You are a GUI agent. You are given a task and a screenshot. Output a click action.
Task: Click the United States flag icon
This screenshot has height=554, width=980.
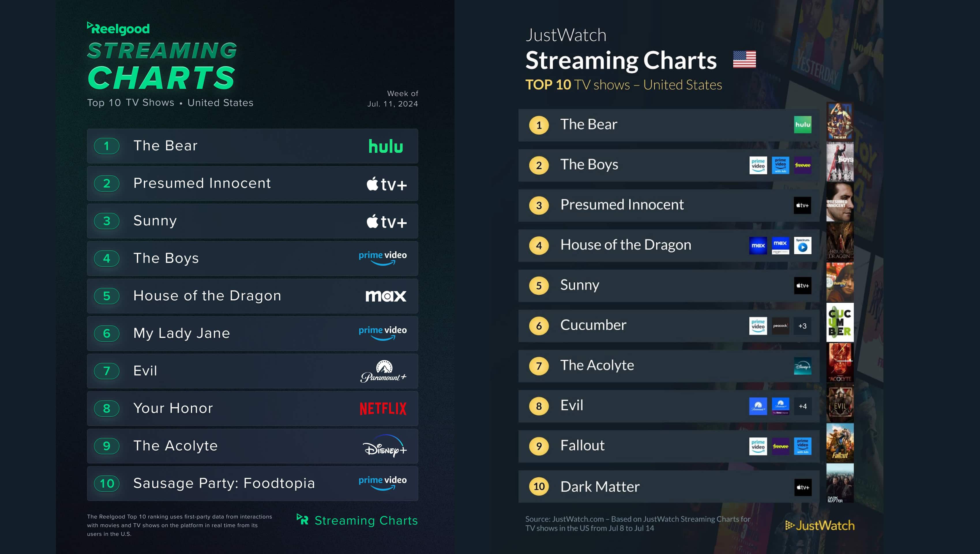point(744,60)
